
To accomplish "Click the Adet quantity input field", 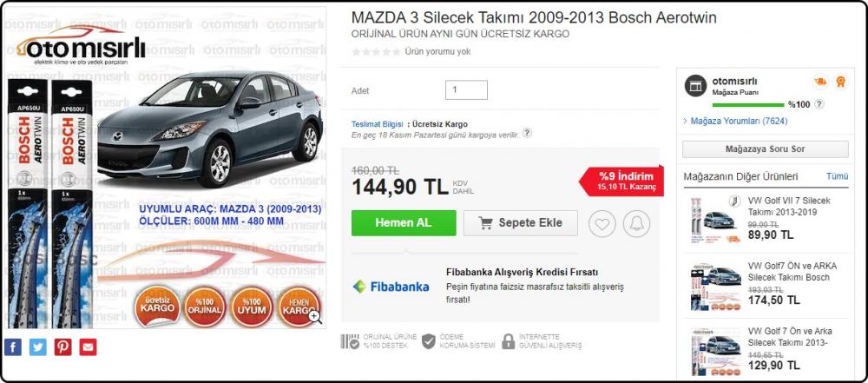I will coord(466,89).
